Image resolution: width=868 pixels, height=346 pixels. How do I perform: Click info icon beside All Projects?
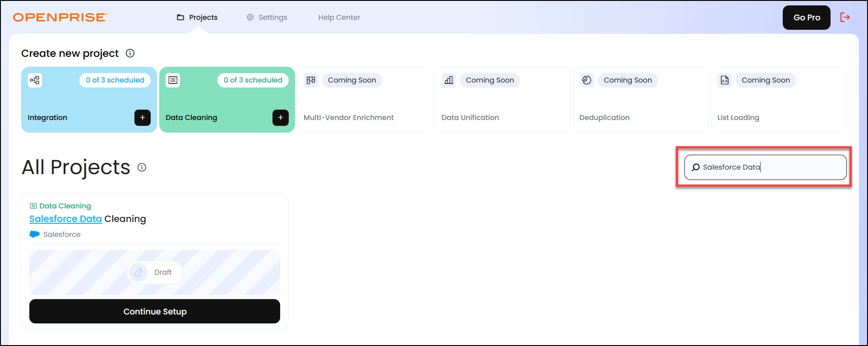[142, 167]
